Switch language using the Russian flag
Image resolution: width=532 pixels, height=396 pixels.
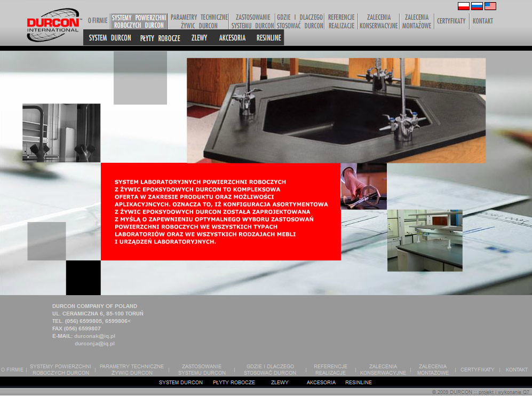coord(477,6)
